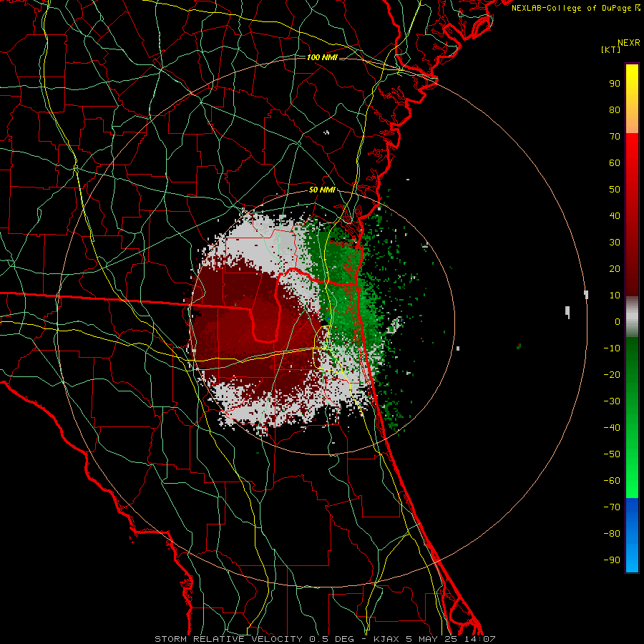Click the 70 value on the velocity scale
This screenshot has width=644, height=644.
(x=615, y=137)
